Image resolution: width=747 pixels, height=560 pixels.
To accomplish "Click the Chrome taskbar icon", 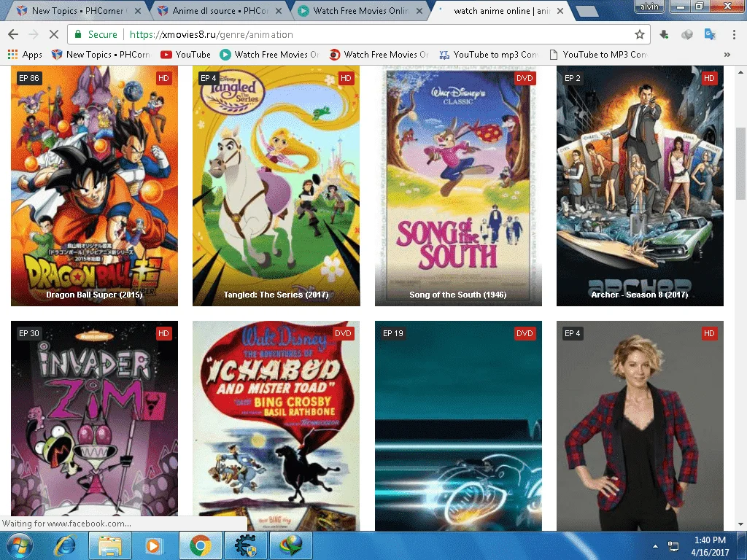I will pos(200,545).
